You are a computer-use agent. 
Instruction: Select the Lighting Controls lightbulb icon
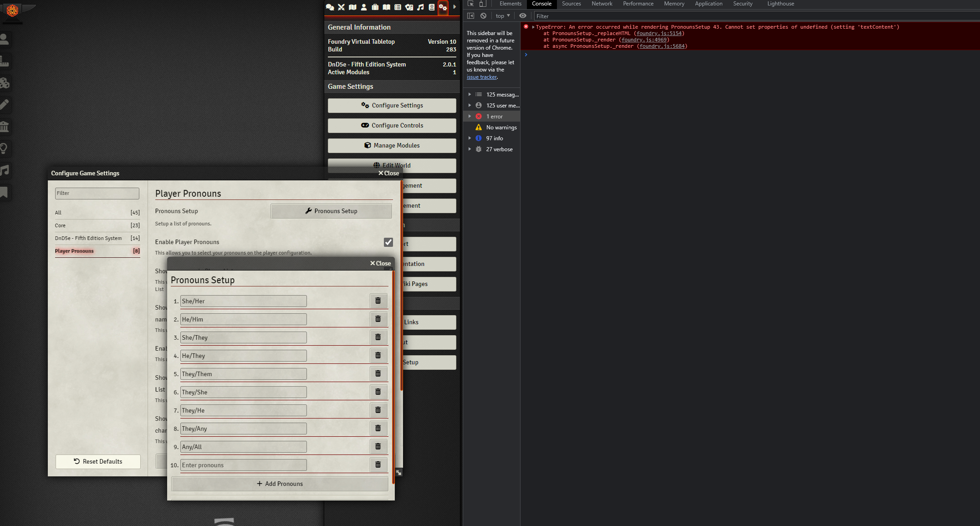(5, 148)
